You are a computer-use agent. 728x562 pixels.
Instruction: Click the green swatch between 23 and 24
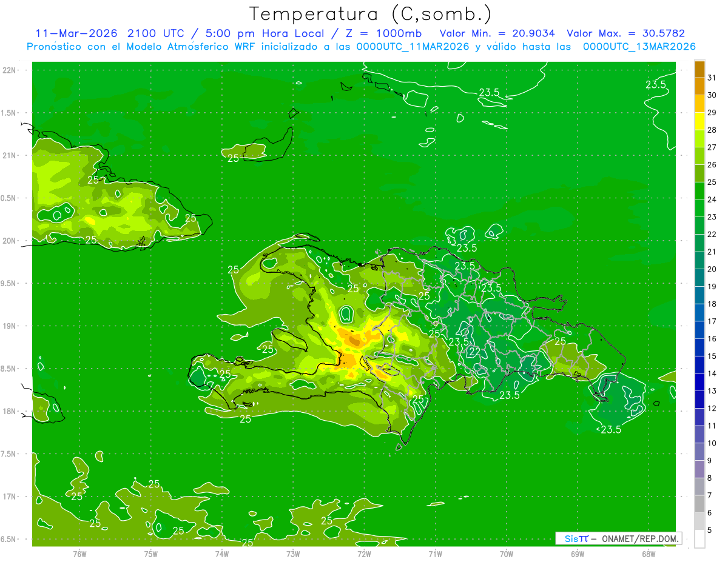pyautogui.click(x=699, y=209)
